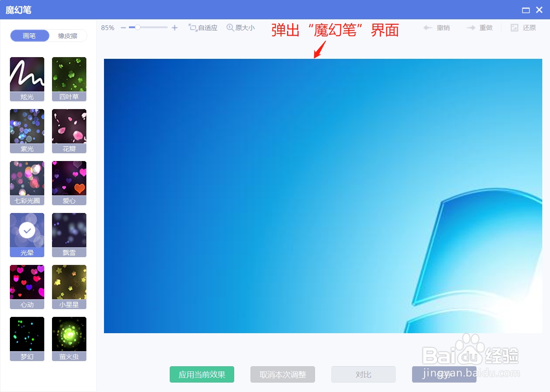The width and height of the screenshot is (550, 392).
Task: Select the 炫光 brush thumbnail
Action: pyautogui.click(x=27, y=79)
